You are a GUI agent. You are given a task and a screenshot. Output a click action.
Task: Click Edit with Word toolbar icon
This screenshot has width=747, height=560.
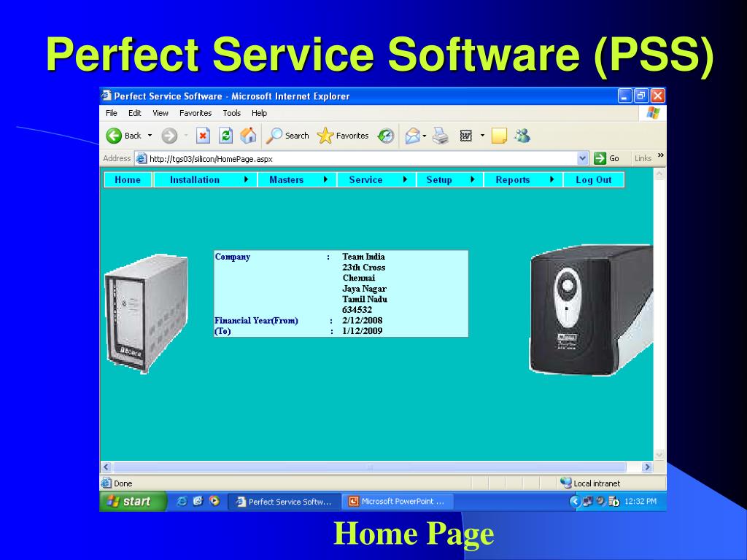pyautogui.click(x=466, y=136)
